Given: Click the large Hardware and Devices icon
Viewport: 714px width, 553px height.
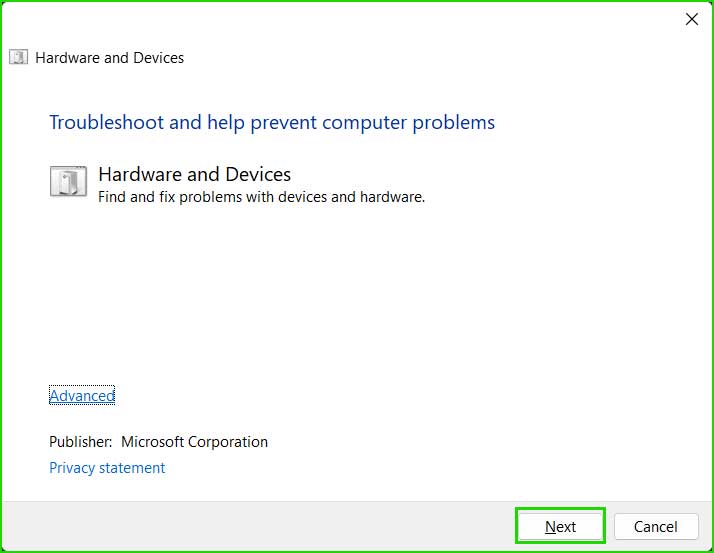Looking at the screenshot, I should click(x=68, y=181).
